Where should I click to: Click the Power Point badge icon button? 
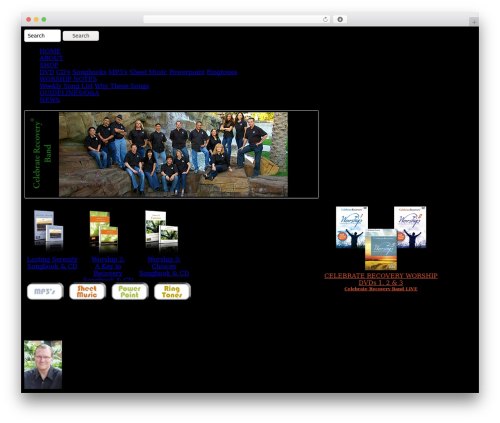click(x=130, y=291)
